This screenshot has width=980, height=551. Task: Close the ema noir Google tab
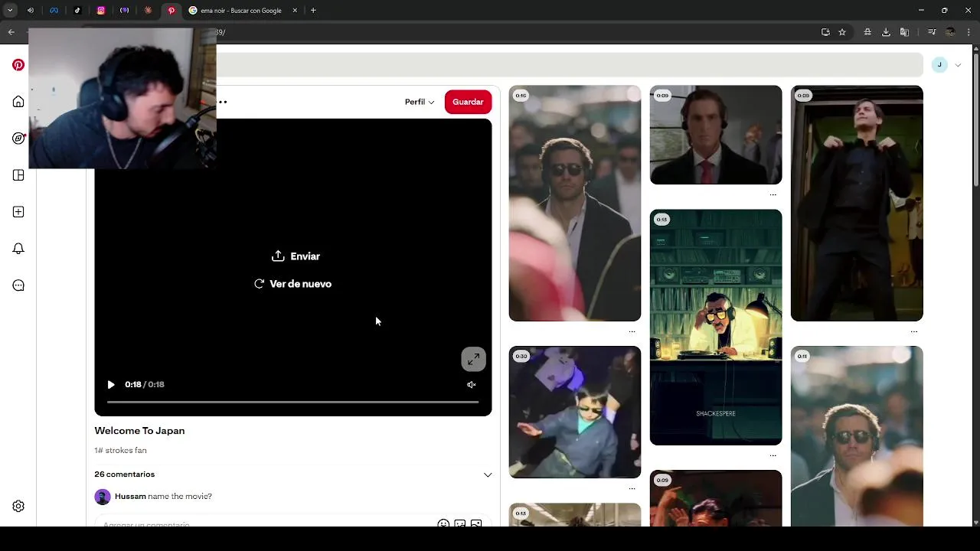point(295,11)
